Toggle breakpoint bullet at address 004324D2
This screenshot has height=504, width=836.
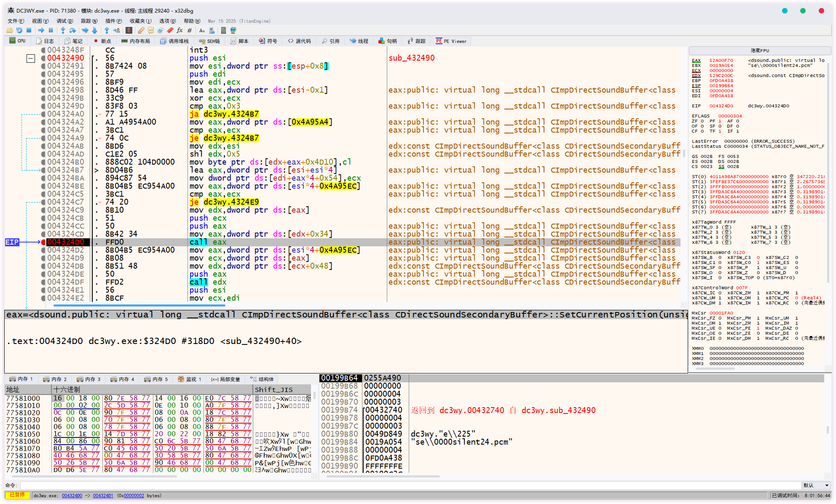click(43, 250)
